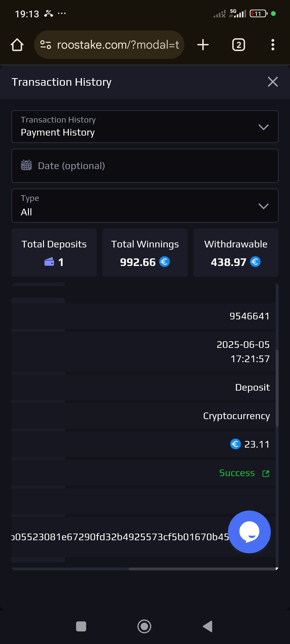Open the live chat support bubble
The width and height of the screenshot is (290, 644).
(x=249, y=531)
